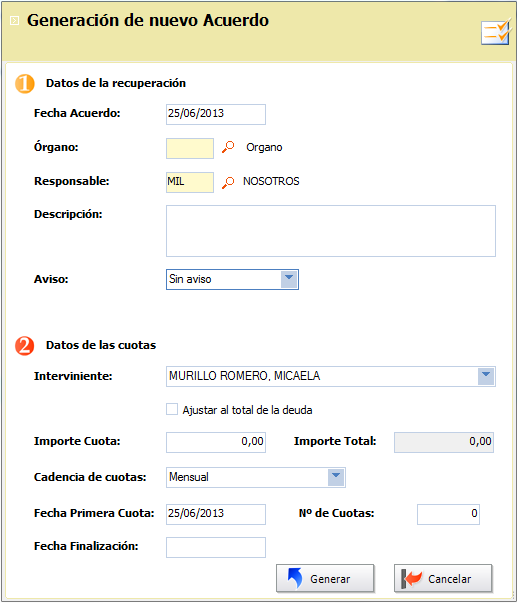Click the Fecha Acuerdo date field
The width and height of the screenshot is (517, 603).
(x=216, y=114)
